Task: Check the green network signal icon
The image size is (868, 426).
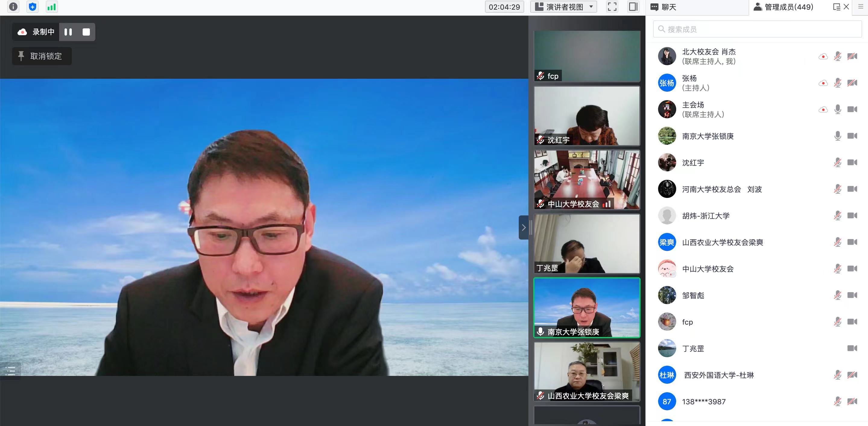Action: pos(52,7)
